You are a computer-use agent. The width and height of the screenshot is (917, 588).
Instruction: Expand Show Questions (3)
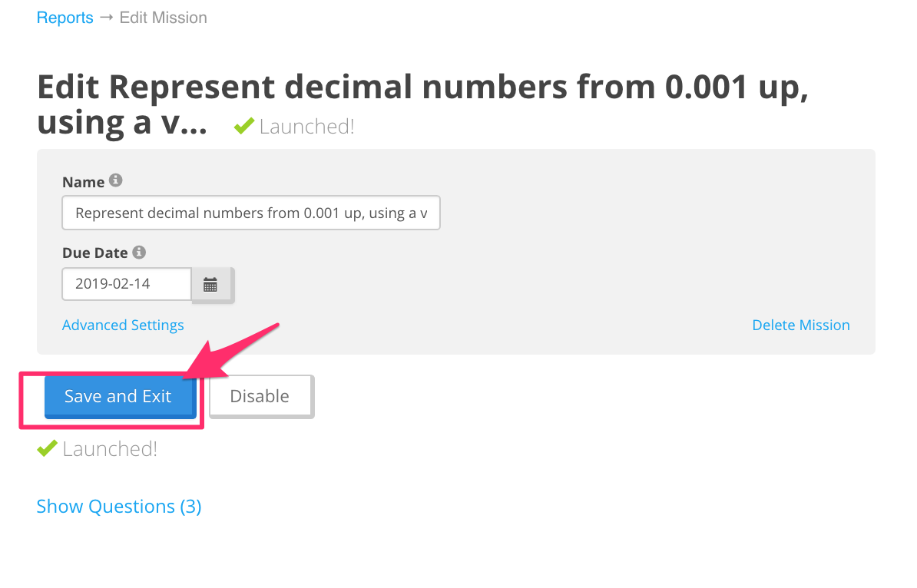pyautogui.click(x=119, y=506)
